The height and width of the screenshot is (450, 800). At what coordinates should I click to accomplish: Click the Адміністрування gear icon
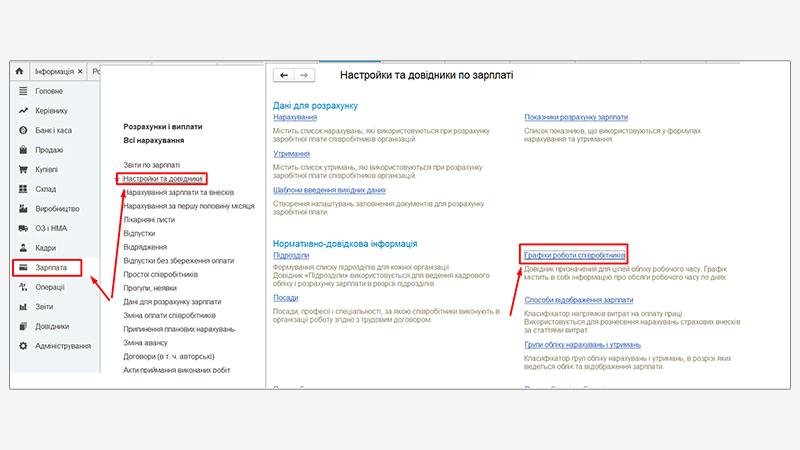click(x=22, y=346)
